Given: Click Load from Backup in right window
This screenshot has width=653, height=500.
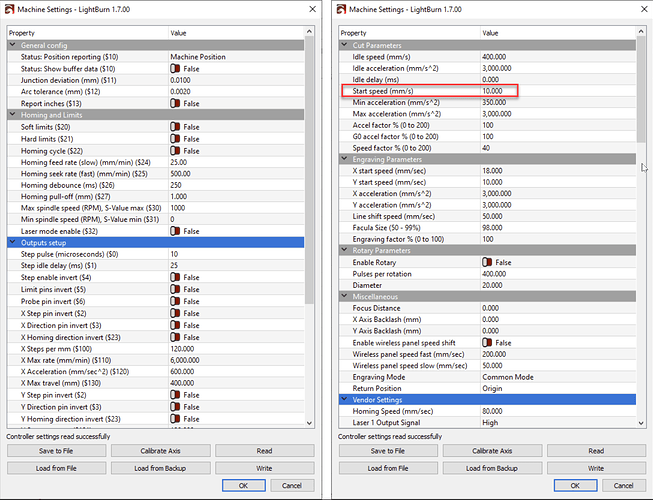Looking at the screenshot, I should pyautogui.click(x=492, y=468).
